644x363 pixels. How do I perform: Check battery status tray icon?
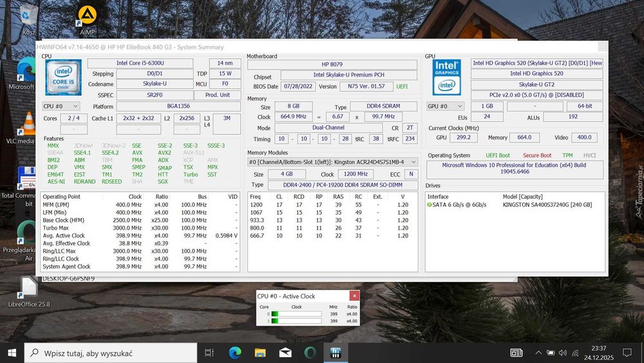[x=551, y=353]
